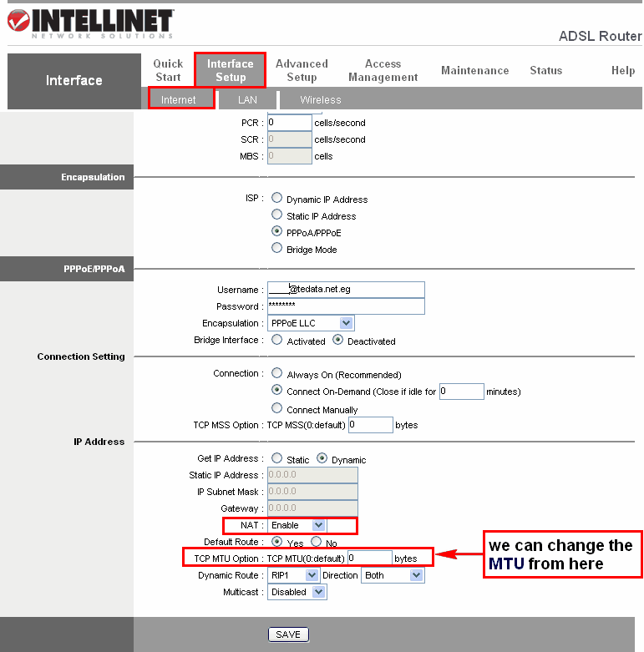Screen dimensions: 644x652
Task: Open the Interface Setup tab
Action: coord(230,70)
